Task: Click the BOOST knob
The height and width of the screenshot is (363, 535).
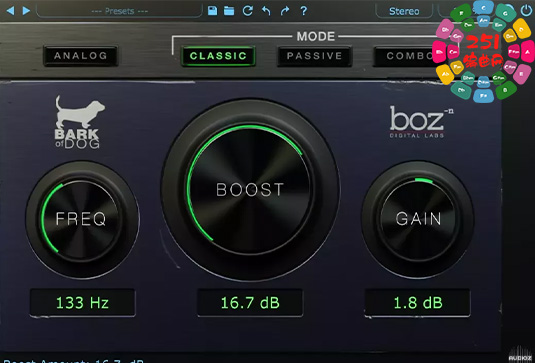Action: point(250,189)
